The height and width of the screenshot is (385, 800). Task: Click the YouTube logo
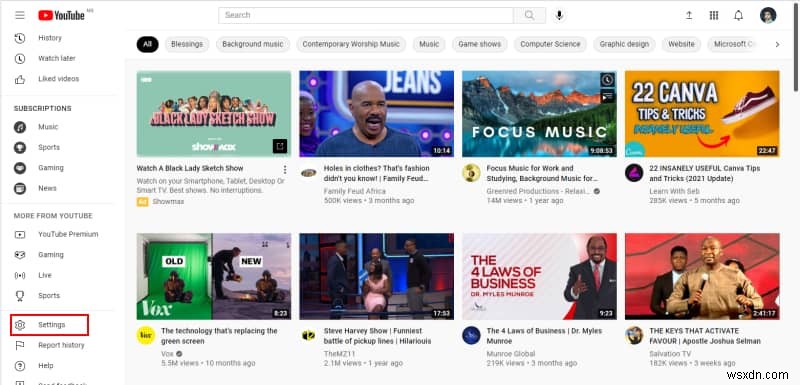61,15
